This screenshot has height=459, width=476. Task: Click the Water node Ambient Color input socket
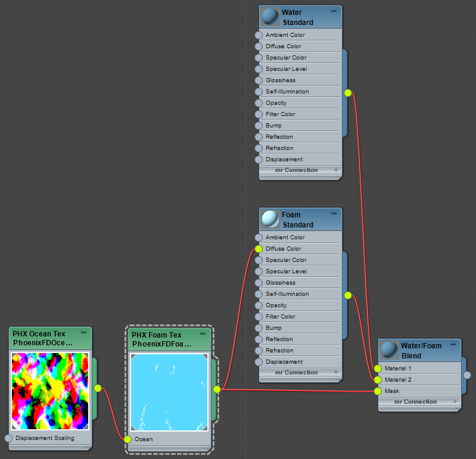tap(259, 35)
